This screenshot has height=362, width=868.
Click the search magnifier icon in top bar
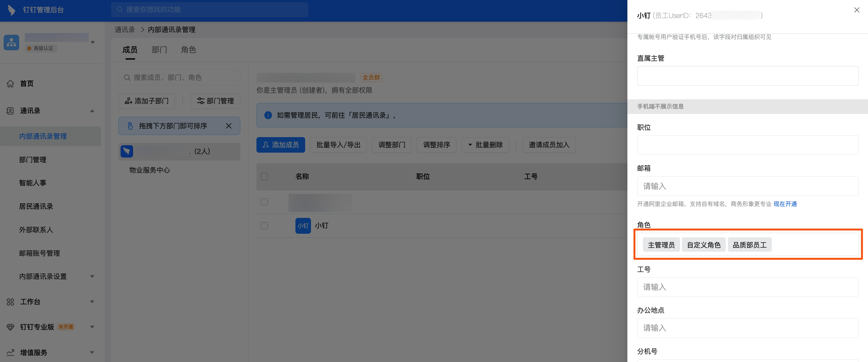120,9
